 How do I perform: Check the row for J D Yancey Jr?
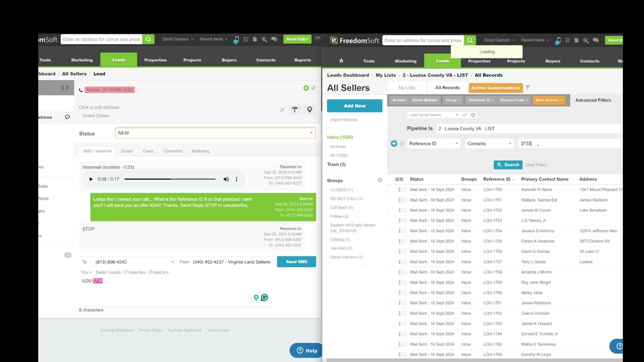coord(404,221)
